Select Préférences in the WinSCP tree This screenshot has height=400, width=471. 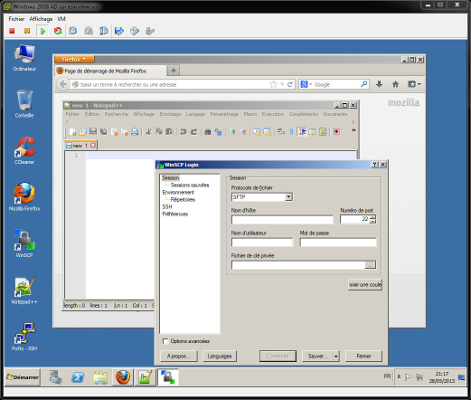click(175, 214)
